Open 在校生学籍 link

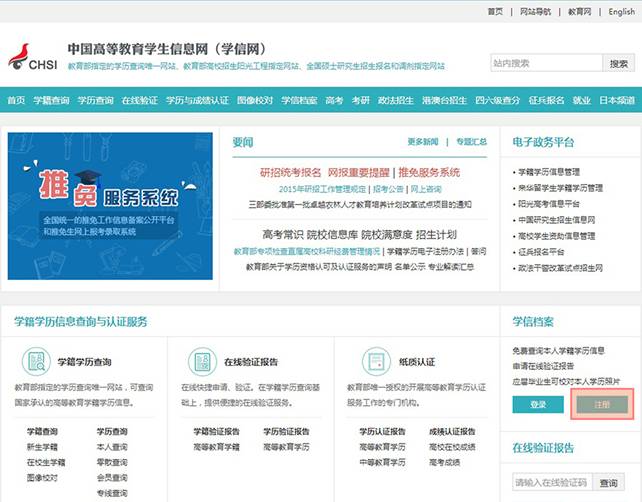point(46,463)
